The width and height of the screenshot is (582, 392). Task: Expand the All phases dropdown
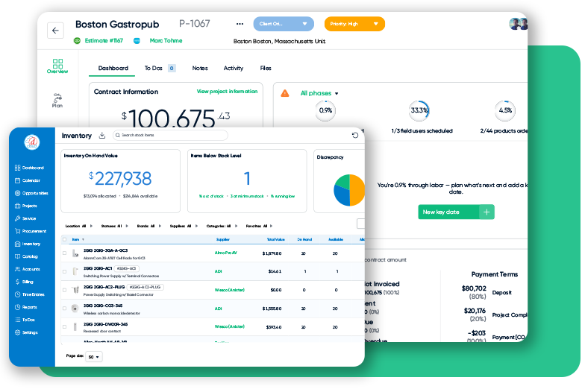tap(319, 93)
